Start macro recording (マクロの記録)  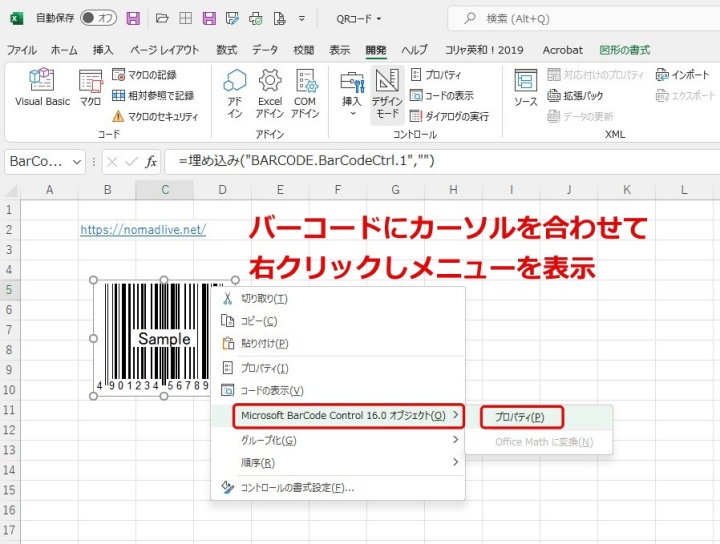point(145,75)
